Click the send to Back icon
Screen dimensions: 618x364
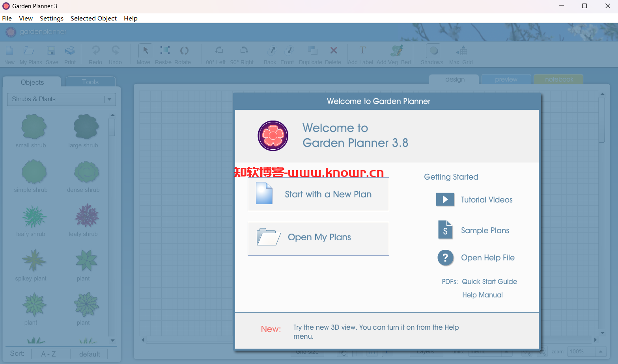(x=271, y=50)
